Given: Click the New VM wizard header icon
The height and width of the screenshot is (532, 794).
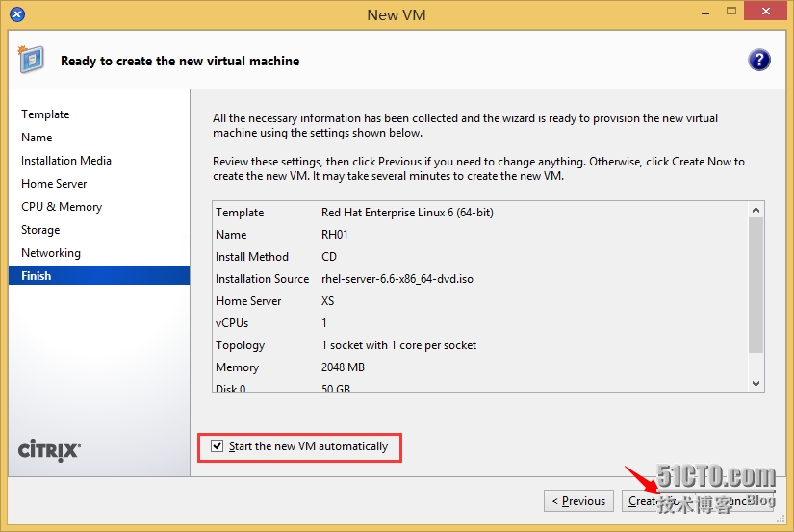Looking at the screenshot, I should pyautogui.click(x=31, y=60).
